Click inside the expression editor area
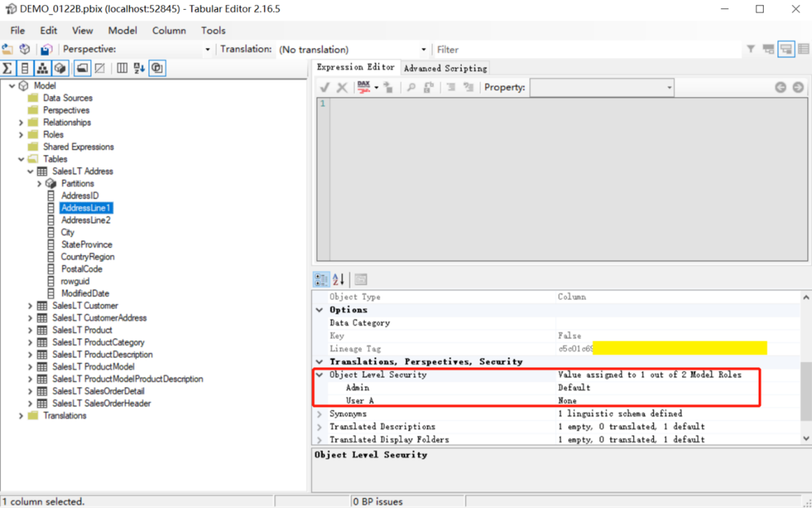This screenshot has width=812, height=508. point(568,179)
